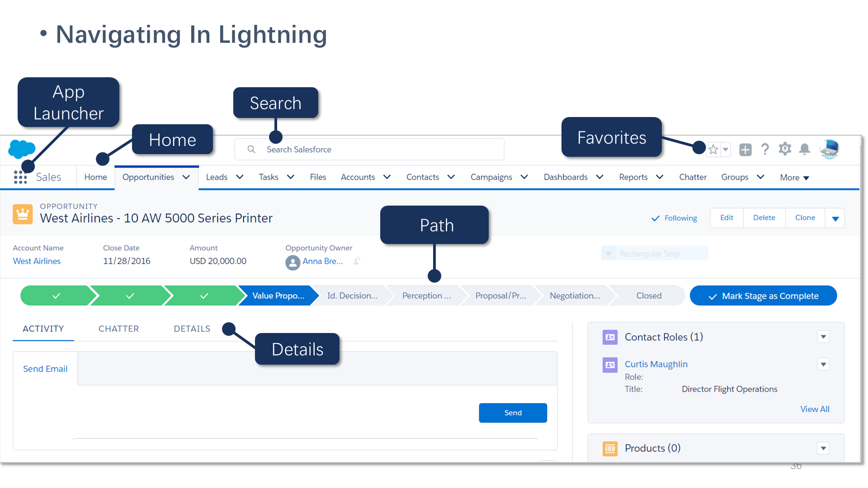Expand the Opportunities tab chevron

coord(186,177)
